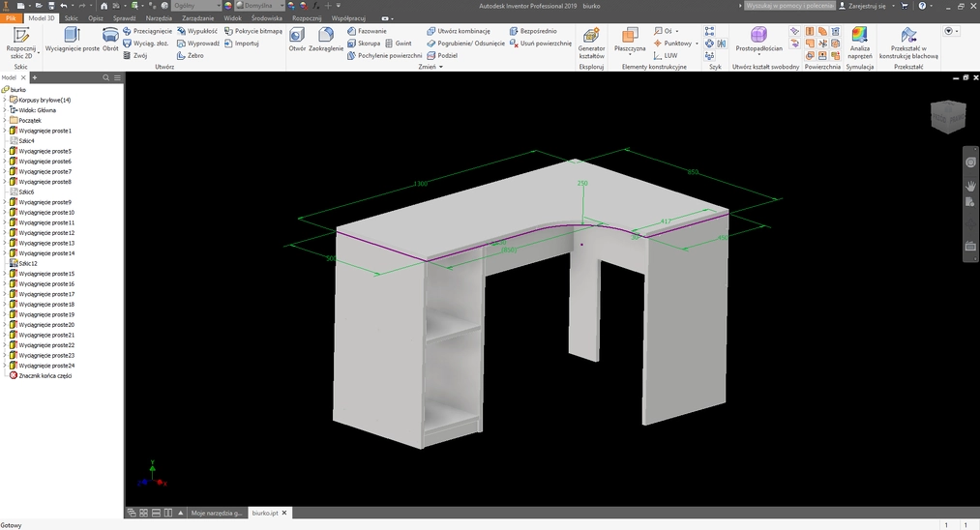The image size is (980, 530).
Task: Open Analiza naprężeń stress analysis
Action: (860, 43)
